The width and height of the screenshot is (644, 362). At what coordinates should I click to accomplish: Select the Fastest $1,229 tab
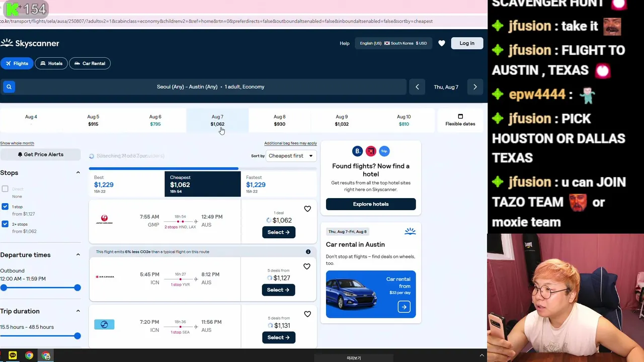coord(279,184)
